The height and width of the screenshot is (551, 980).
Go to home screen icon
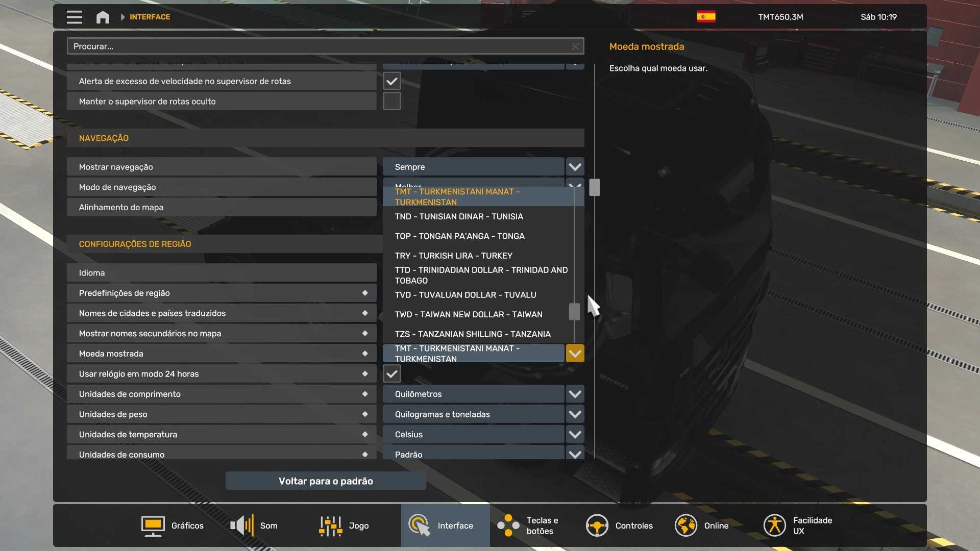point(103,17)
